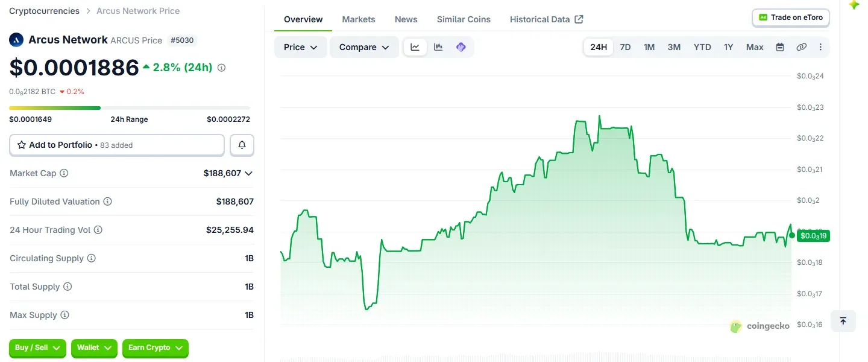Screen dimensions: 868x362
Task: Expand the Market Cap chevron
Action: [x=248, y=173]
